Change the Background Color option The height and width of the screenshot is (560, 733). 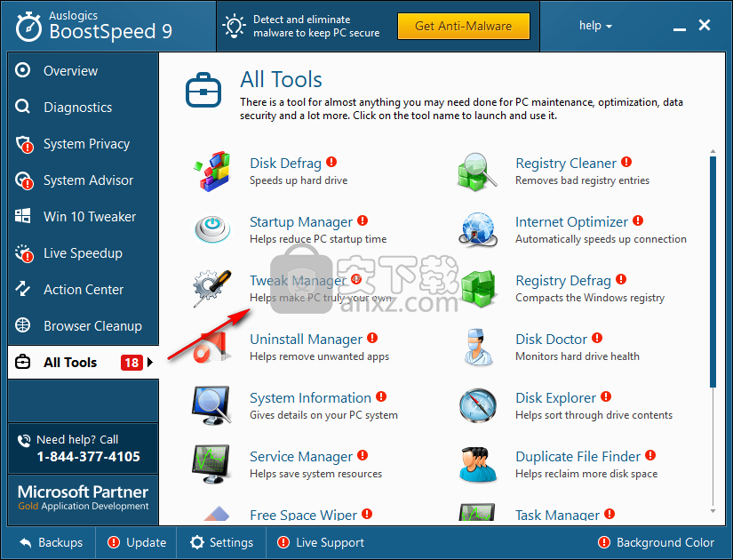pos(656,542)
